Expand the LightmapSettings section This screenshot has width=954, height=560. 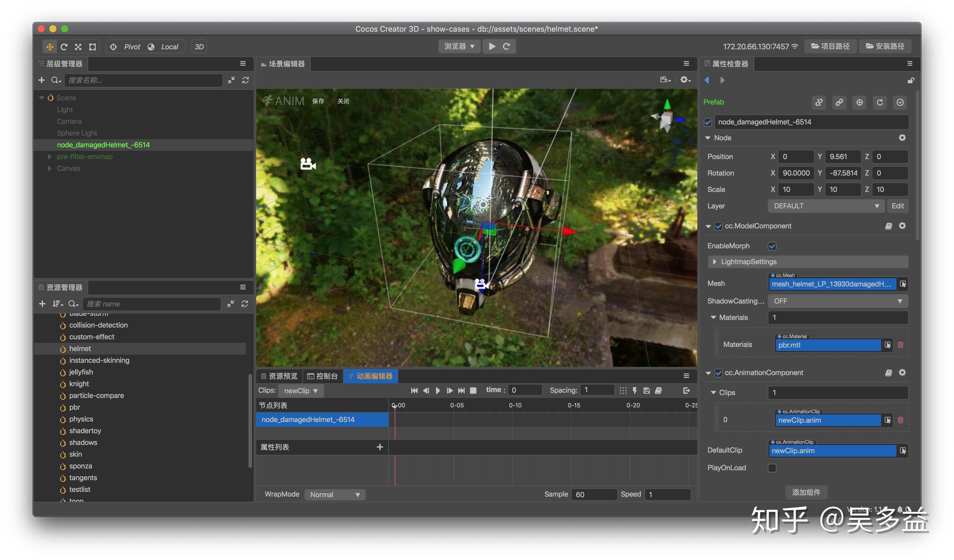click(x=714, y=262)
